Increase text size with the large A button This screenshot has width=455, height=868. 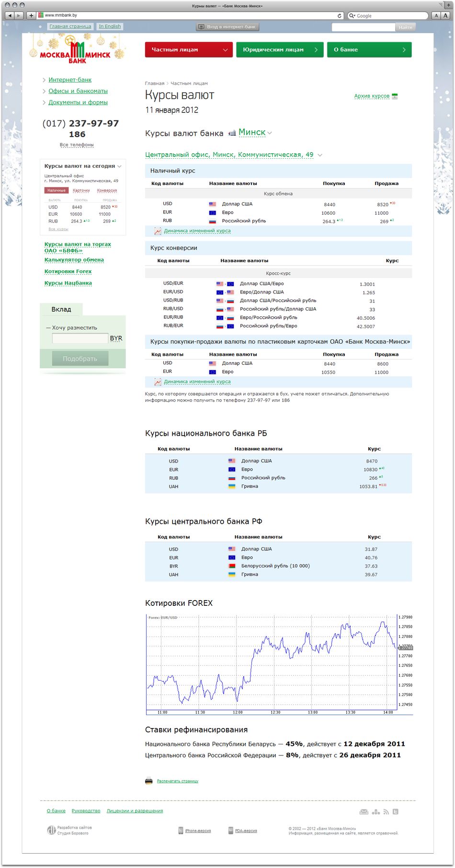445,15
